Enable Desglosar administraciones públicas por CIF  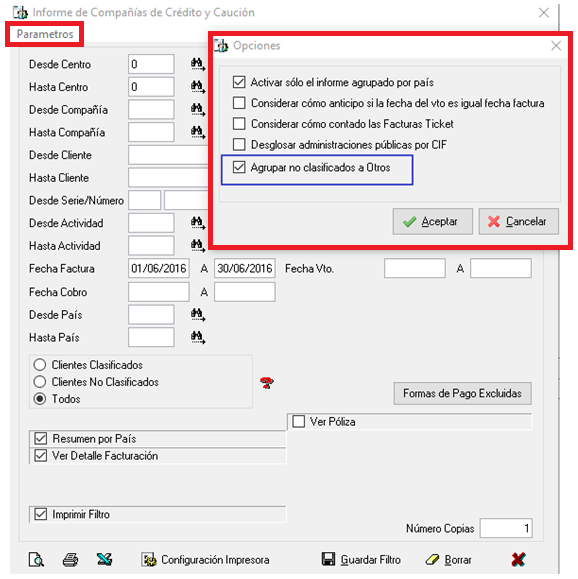(239, 144)
